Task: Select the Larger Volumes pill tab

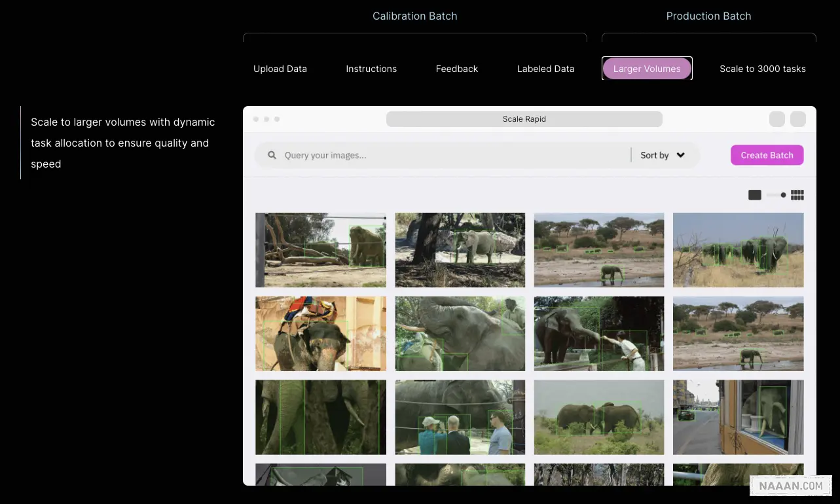Action: (x=647, y=69)
